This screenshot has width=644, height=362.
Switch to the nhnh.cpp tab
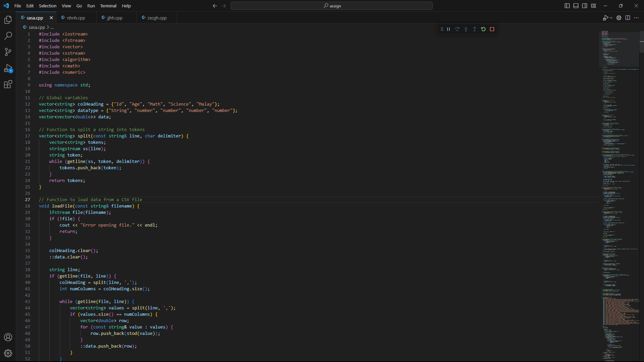pos(76,18)
